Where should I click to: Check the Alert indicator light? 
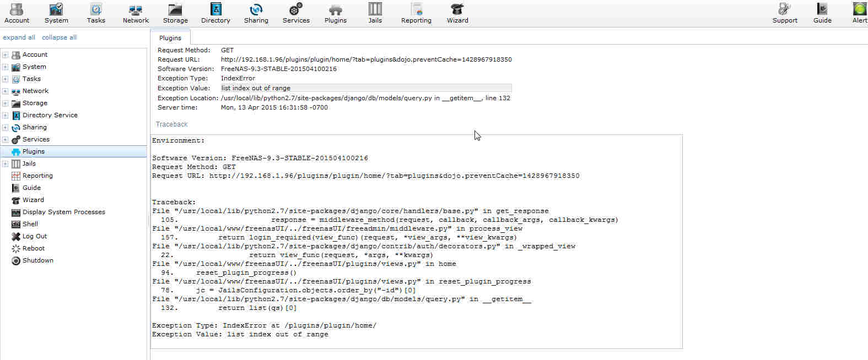(860, 9)
